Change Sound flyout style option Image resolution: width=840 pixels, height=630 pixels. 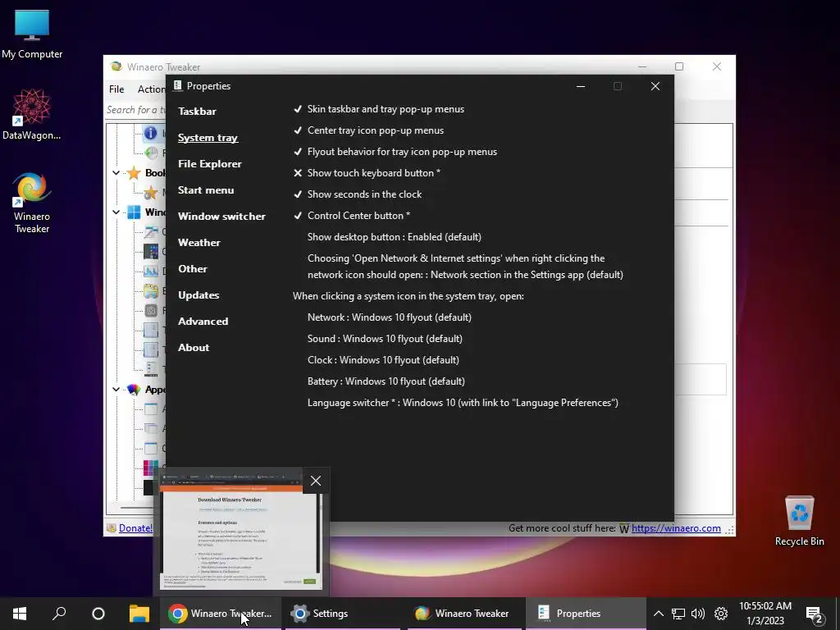pos(385,339)
